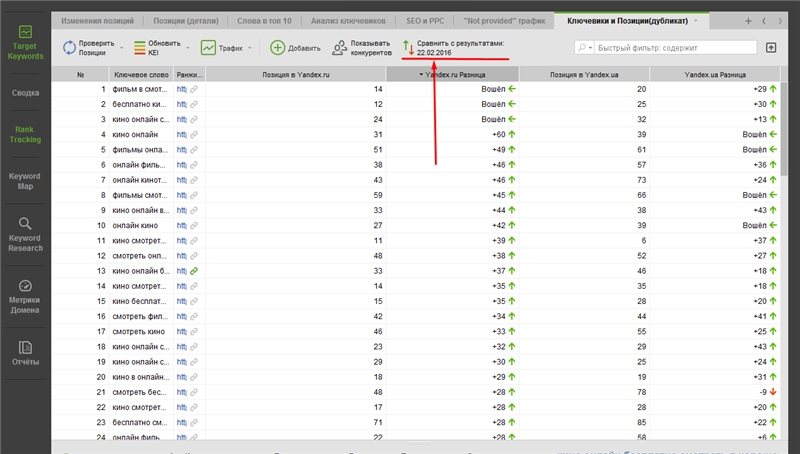Image resolution: width=800 pixels, height=454 pixels.
Task: Sort by Yandex.ru Разница column header
Action: (452, 74)
